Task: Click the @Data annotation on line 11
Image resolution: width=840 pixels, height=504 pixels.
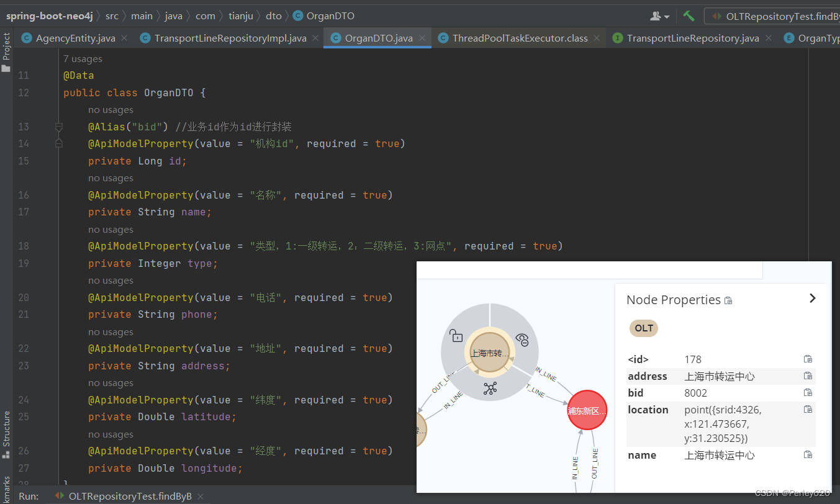Action: coord(79,76)
